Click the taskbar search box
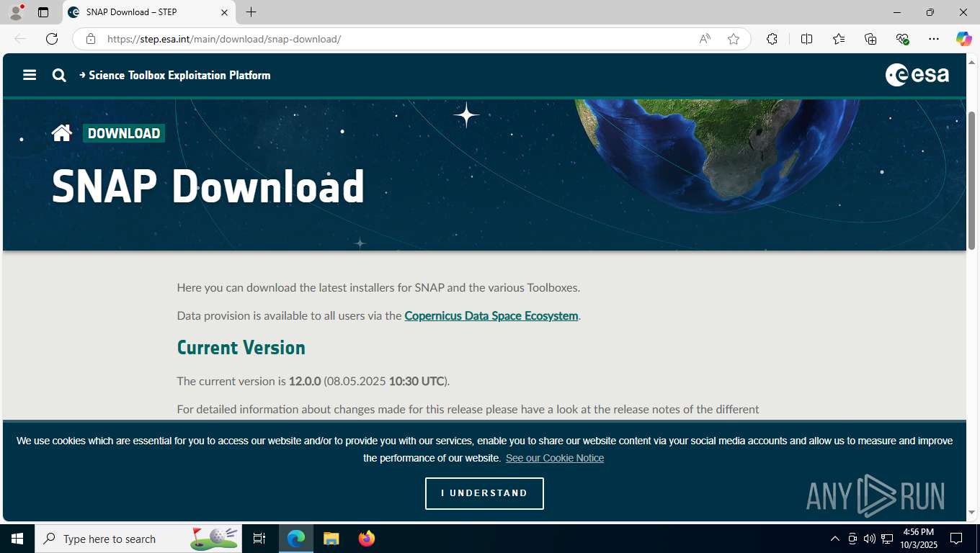980x553 pixels. pyautogui.click(x=138, y=539)
